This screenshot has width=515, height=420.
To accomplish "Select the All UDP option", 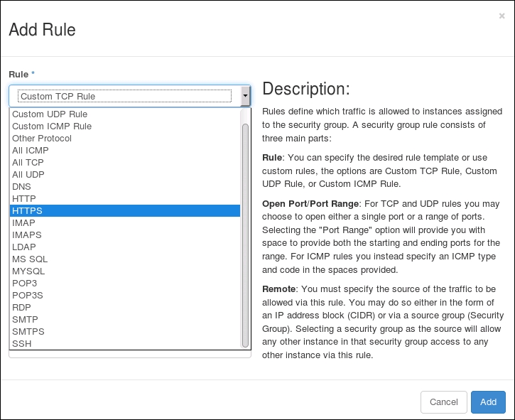I will (x=28, y=174).
